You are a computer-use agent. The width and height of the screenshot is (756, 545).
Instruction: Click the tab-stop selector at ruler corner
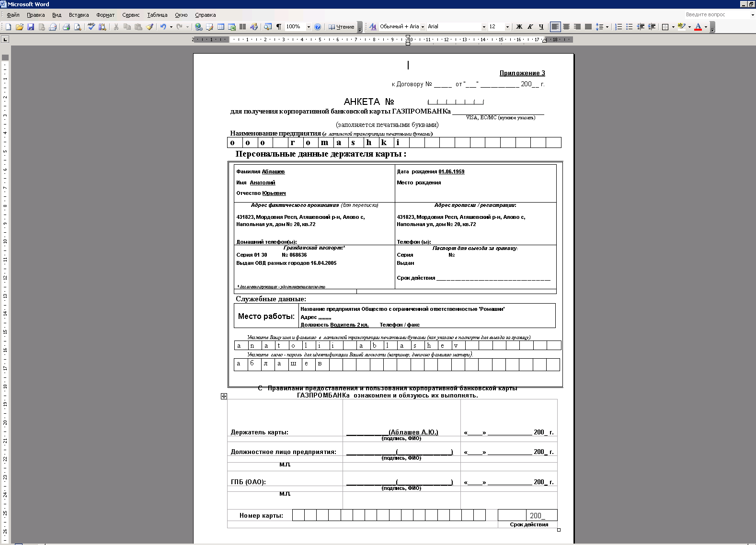point(5,39)
